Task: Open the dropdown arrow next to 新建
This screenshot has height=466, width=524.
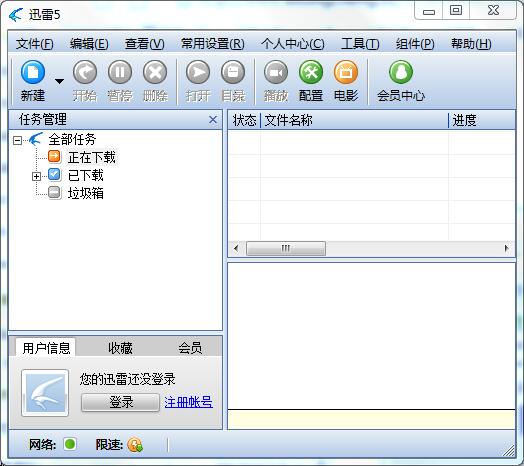Action: coord(59,81)
